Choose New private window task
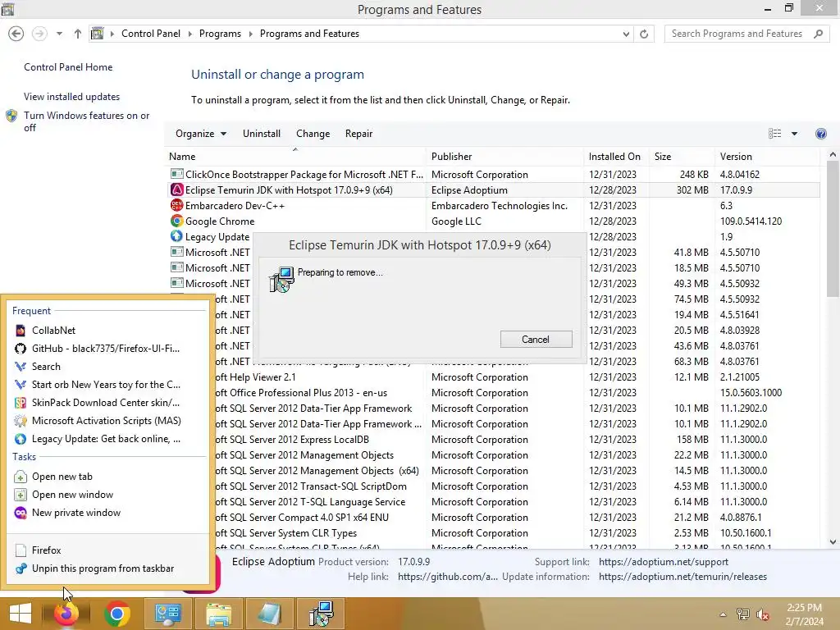Image resolution: width=840 pixels, height=630 pixels. tap(108, 513)
